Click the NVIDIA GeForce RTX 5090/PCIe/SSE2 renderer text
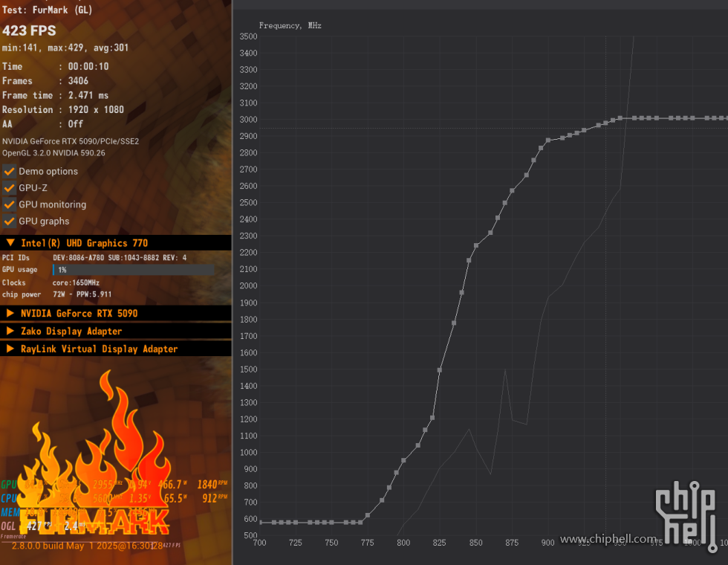The image size is (728, 565). click(71, 141)
